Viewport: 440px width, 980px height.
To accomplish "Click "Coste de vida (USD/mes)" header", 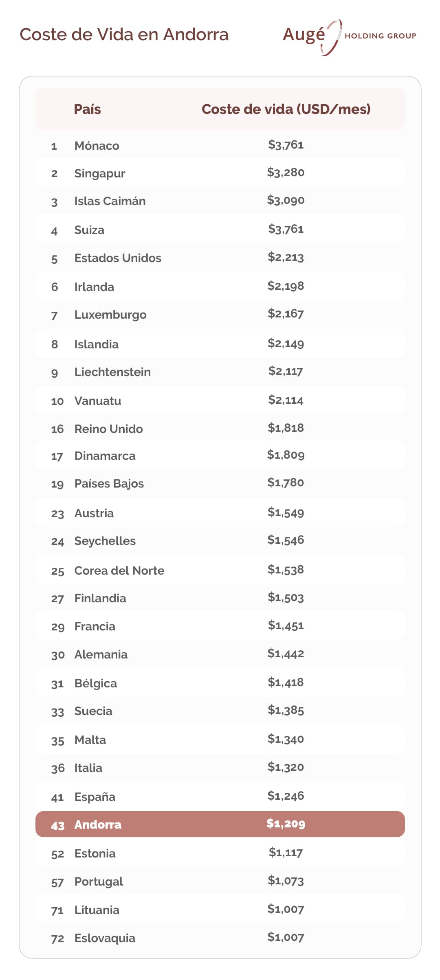I will coord(286,109).
